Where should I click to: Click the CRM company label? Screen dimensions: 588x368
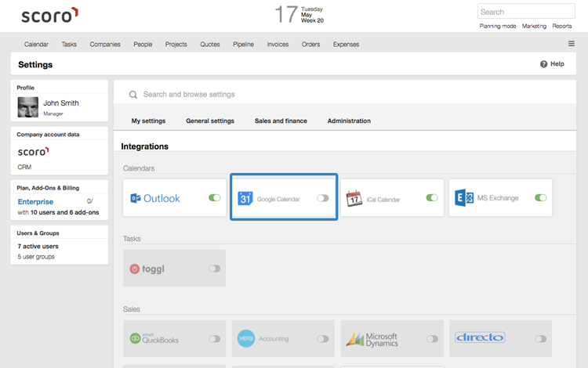pyautogui.click(x=24, y=167)
